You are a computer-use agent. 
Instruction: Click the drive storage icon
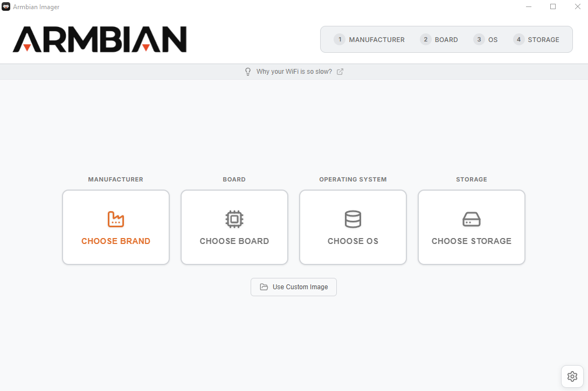[472, 219]
